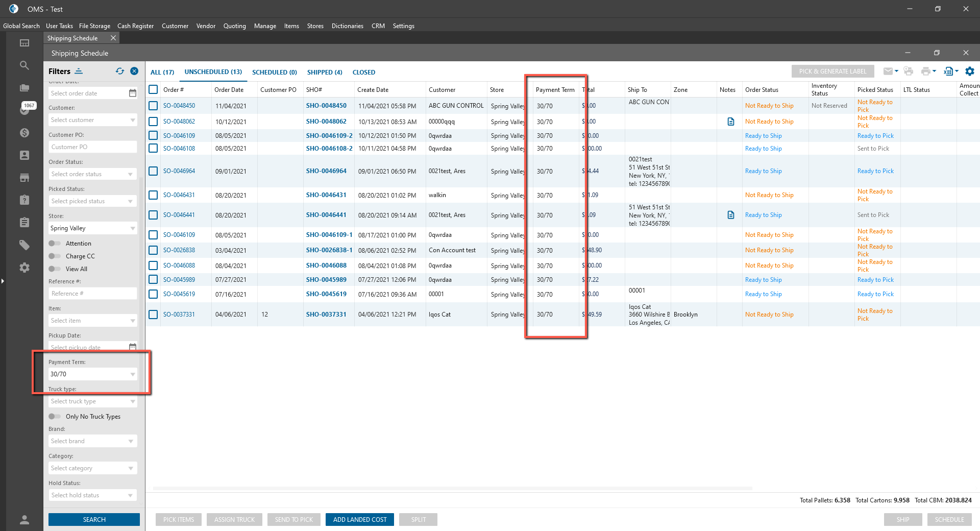Open grid settings with the blue gear
980x531 pixels.
(x=970, y=71)
